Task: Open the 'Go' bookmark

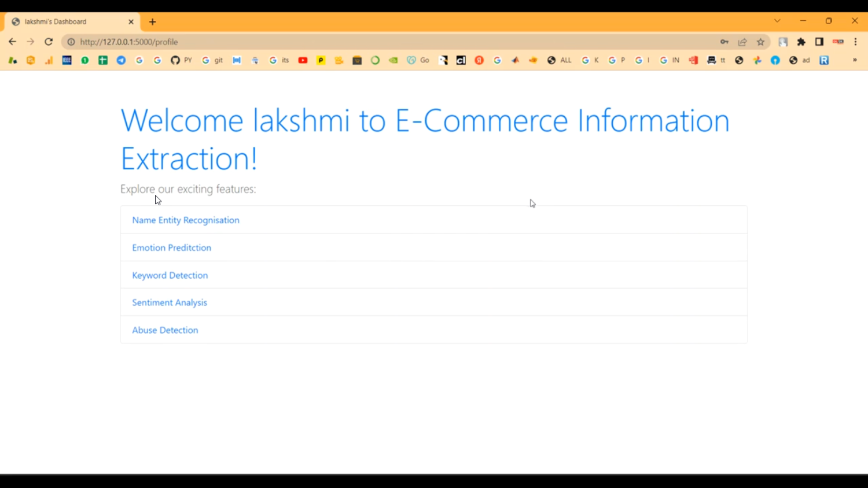Action: click(x=418, y=60)
